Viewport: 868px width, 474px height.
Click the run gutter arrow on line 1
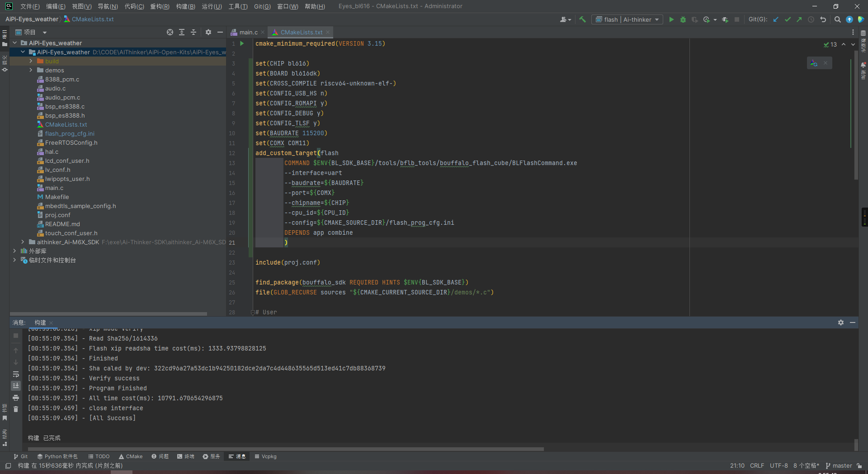(242, 43)
